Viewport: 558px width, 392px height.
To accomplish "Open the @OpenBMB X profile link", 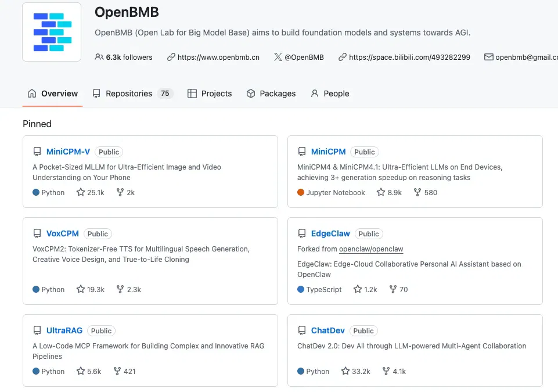I will (304, 57).
